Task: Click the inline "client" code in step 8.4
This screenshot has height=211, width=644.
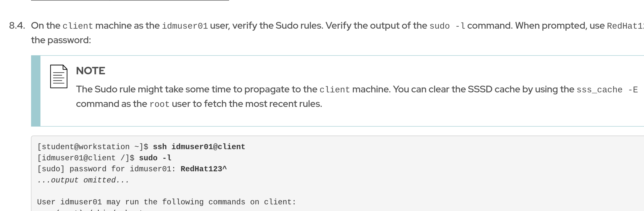Action: (x=77, y=26)
